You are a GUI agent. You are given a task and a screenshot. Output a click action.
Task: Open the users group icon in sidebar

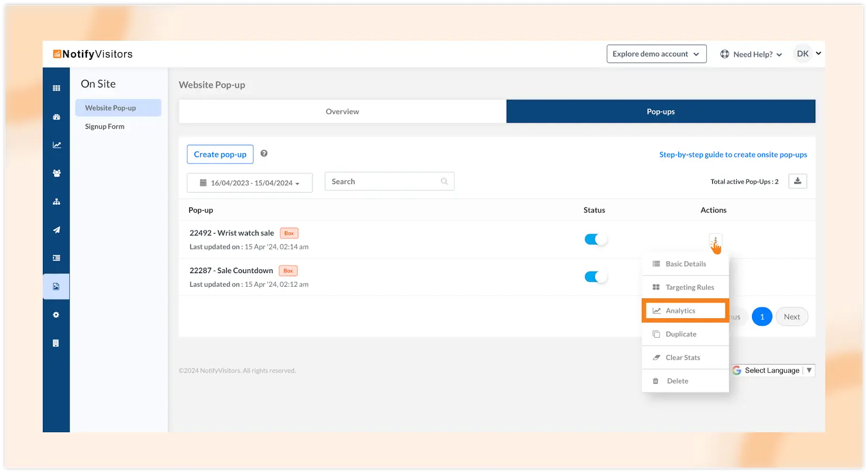click(56, 173)
